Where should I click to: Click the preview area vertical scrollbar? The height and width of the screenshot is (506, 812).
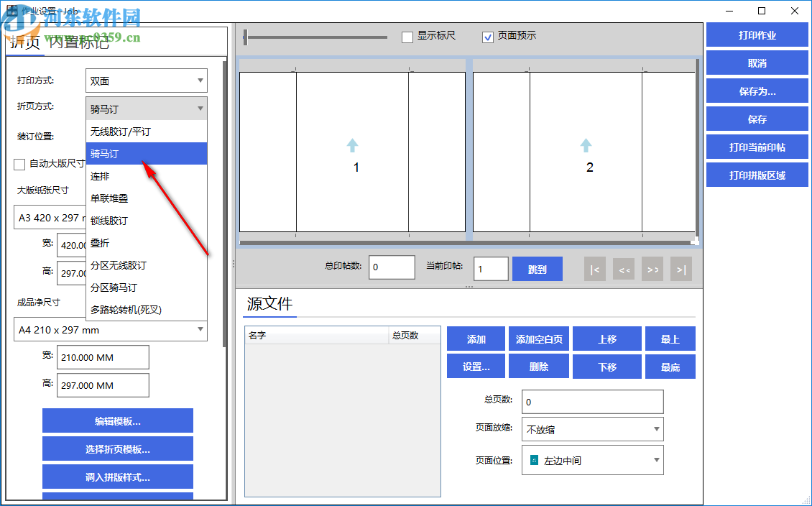[697, 147]
